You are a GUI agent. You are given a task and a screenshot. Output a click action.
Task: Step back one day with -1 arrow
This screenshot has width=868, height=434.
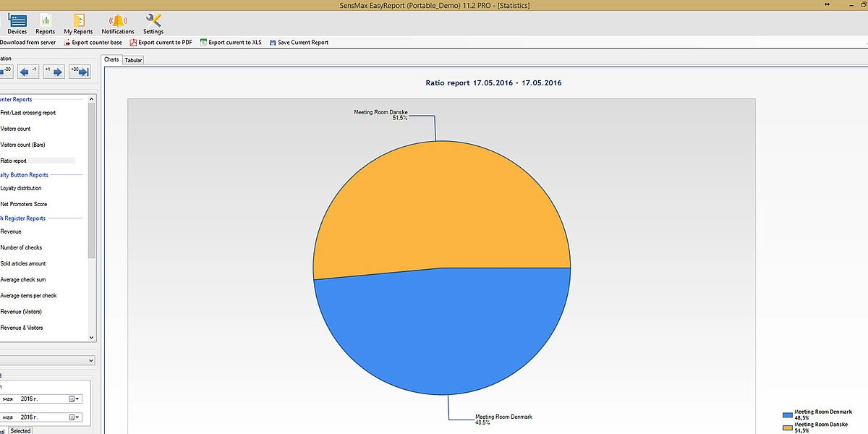29,71
